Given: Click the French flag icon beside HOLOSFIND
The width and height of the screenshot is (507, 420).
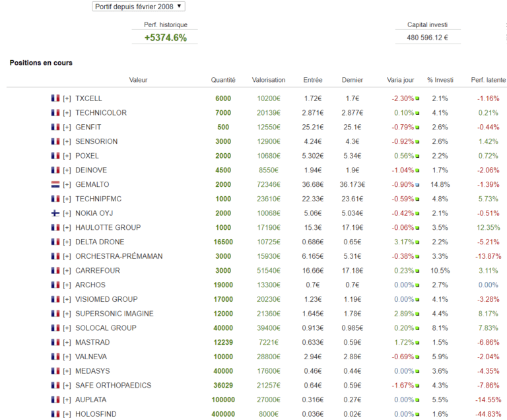Looking at the screenshot, I should [x=55, y=414].
